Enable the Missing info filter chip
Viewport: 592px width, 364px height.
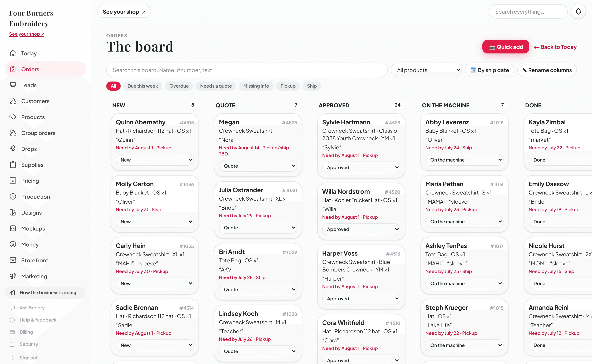(256, 86)
